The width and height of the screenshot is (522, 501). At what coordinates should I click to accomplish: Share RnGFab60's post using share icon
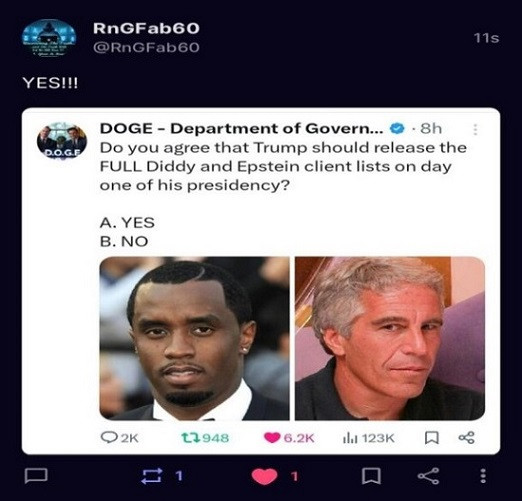pos(428,476)
